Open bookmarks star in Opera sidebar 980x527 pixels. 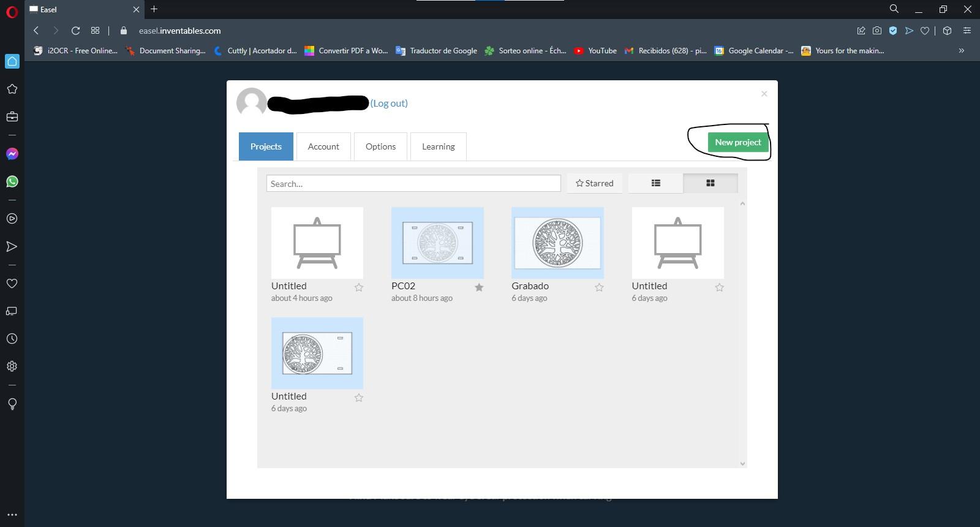point(12,89)
